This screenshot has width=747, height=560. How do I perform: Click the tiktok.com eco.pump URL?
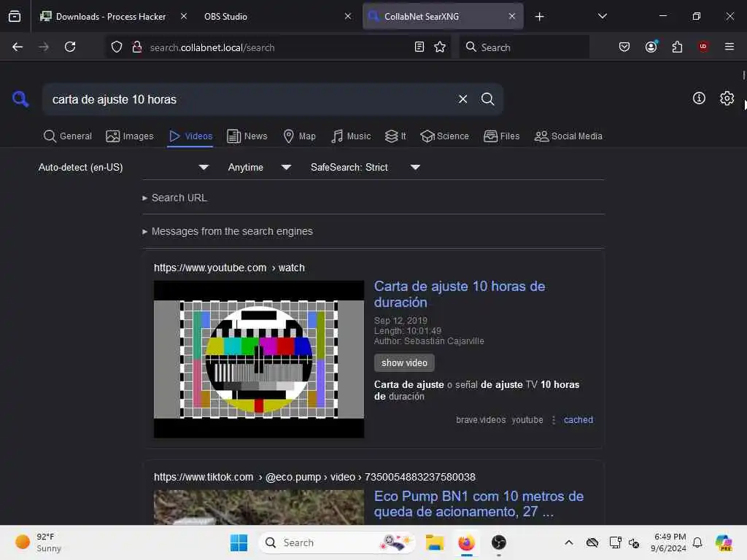(314, 477)
